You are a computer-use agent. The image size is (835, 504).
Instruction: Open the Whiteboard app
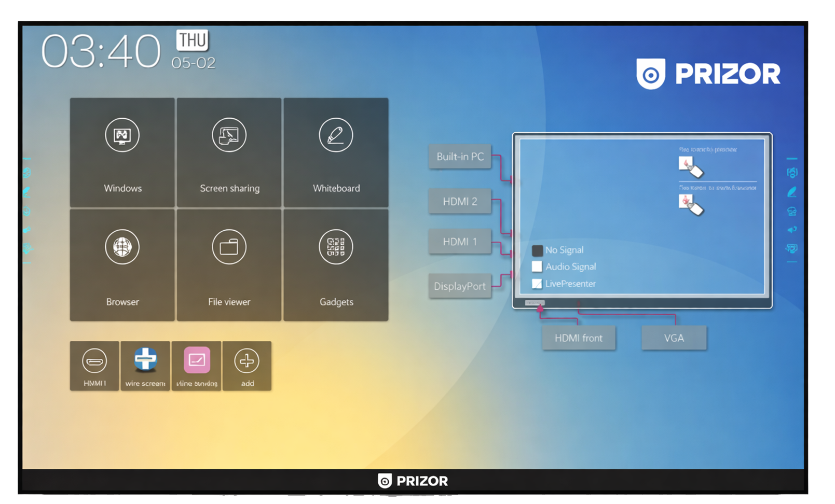click(336, 152)
